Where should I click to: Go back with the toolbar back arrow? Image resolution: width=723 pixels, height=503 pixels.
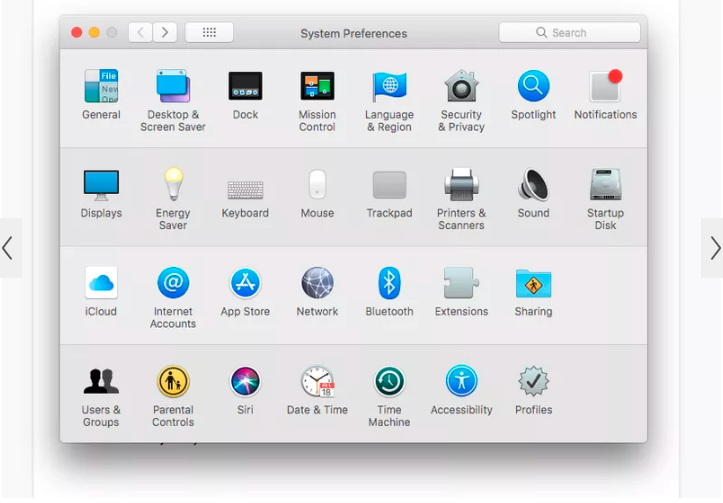coord(141,32)
